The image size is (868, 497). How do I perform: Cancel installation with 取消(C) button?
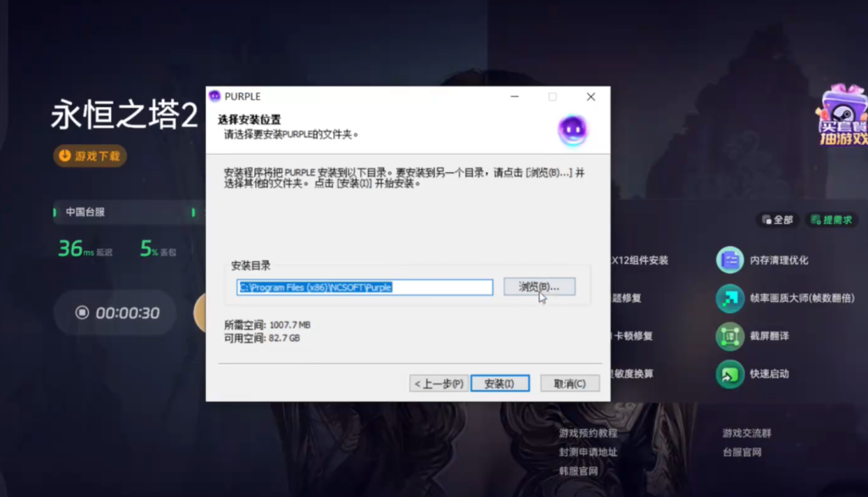[x=570, y=383]
